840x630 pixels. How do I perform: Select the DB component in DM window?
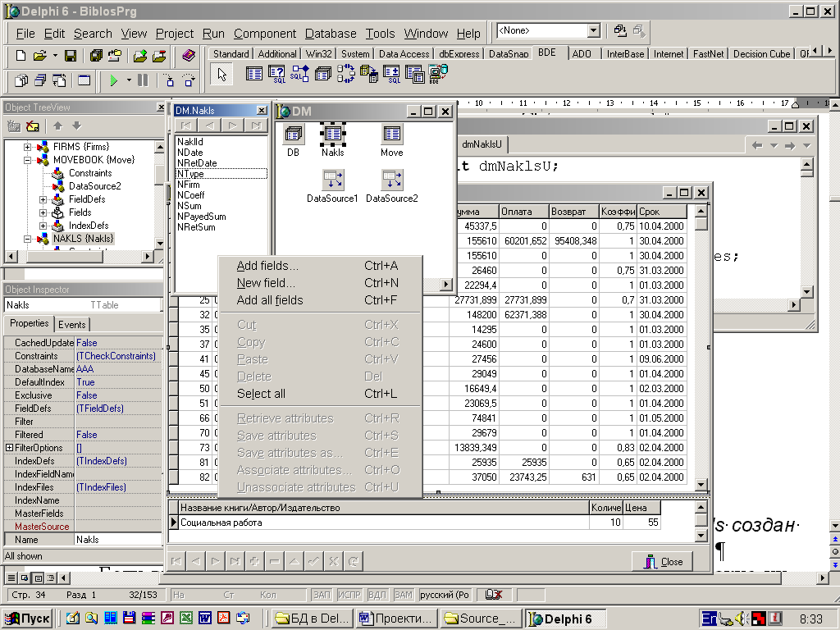293,134
